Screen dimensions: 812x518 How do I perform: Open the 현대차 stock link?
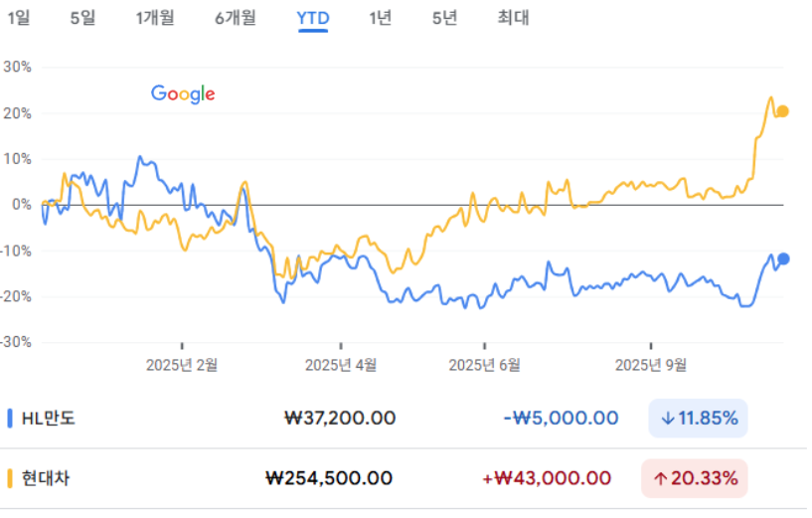pos(46,478)
